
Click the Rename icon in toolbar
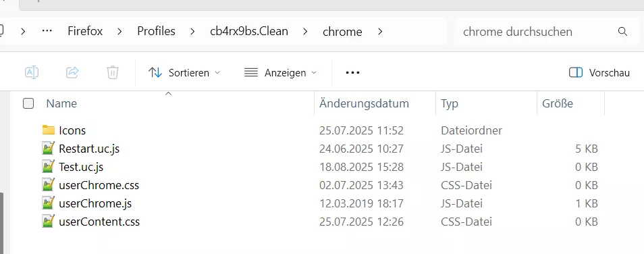[x=32, y=73]
